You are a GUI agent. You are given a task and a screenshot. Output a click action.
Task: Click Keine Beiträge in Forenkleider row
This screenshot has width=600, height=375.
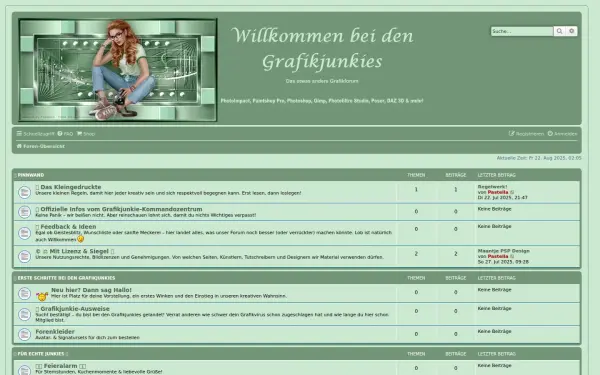(494, 331)
